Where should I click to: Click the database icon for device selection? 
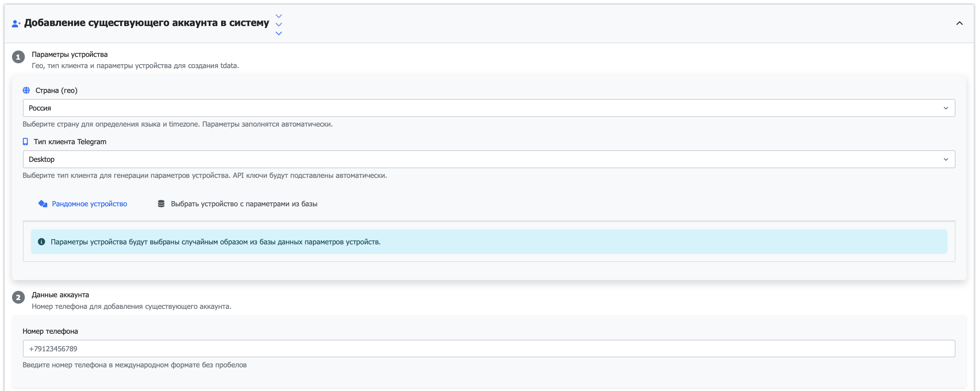161,204
